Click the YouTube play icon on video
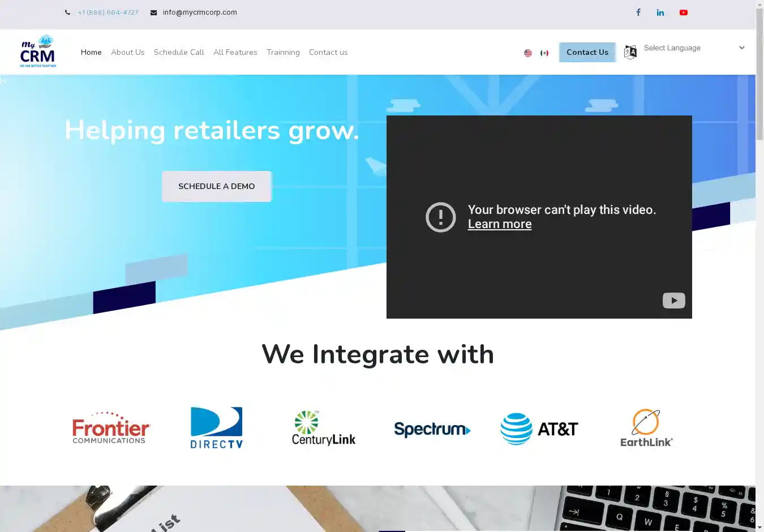The height and width of the screenshot is (532, 764). 673,301
